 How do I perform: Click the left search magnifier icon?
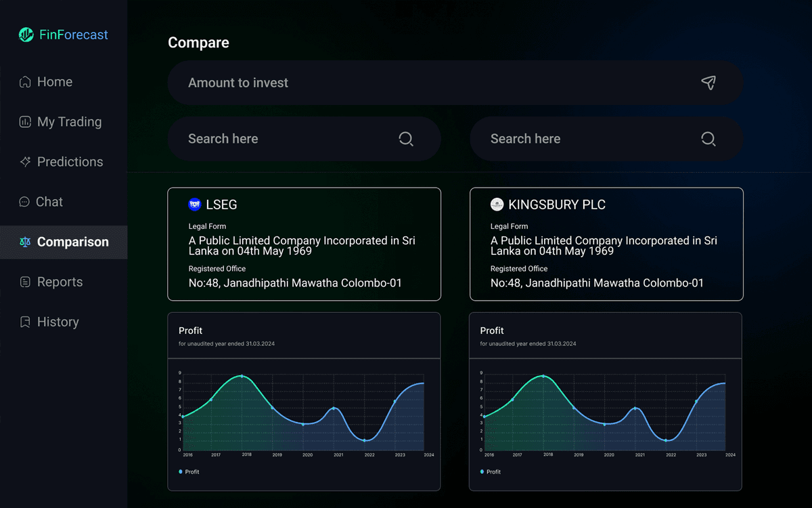pos(406,138)
